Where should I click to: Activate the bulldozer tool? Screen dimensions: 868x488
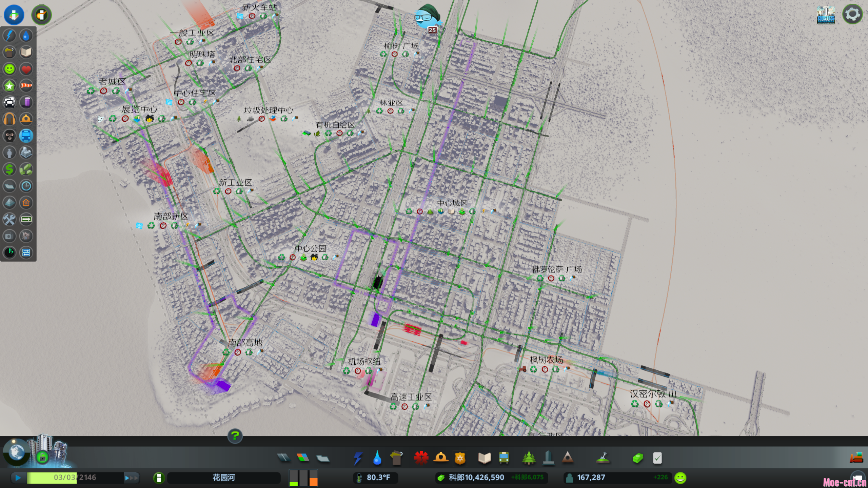[856, 457]
